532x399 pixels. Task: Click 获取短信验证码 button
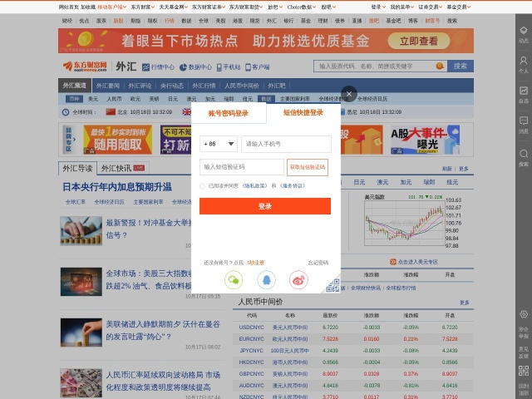[x=308, y=167]
